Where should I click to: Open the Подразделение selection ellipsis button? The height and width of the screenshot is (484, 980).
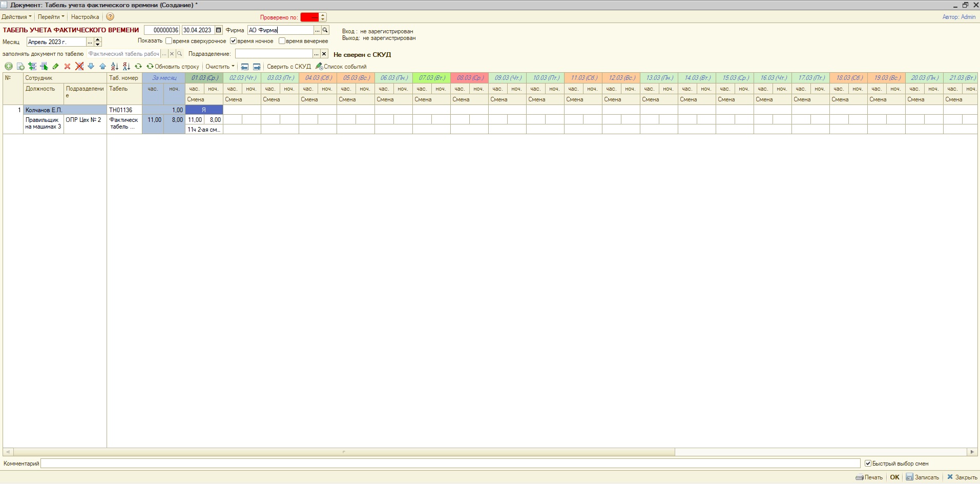[316, 54]
